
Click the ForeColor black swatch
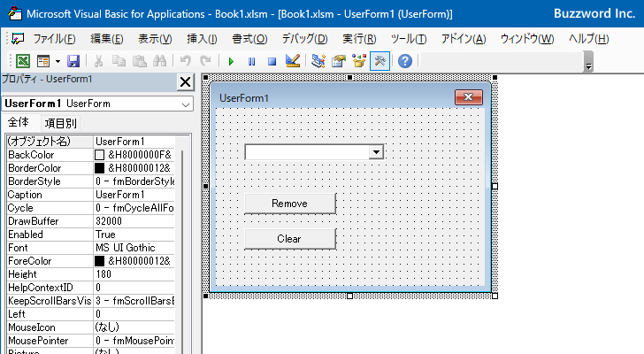(99, 261)
